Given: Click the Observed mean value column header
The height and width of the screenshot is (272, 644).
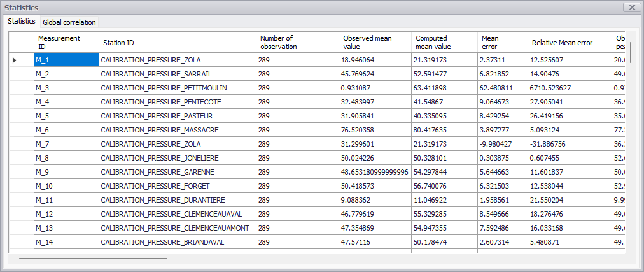Looking at the screenshot, I should click(x=375, y=42).
